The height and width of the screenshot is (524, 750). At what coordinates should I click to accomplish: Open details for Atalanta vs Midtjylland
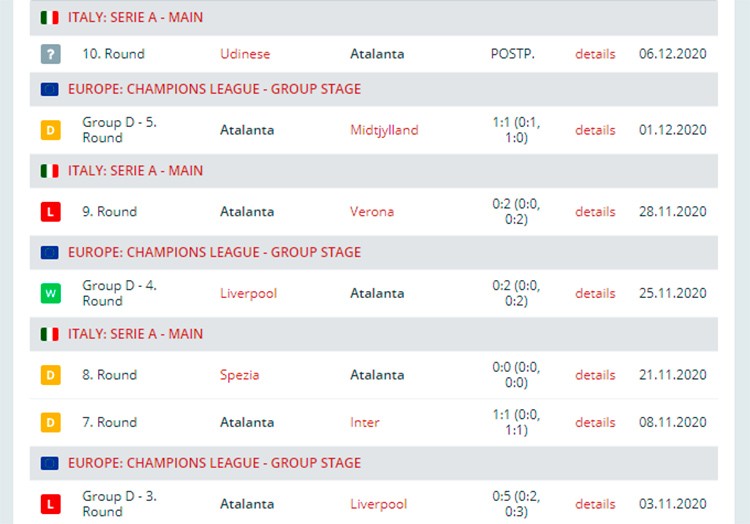click(595, 130)
